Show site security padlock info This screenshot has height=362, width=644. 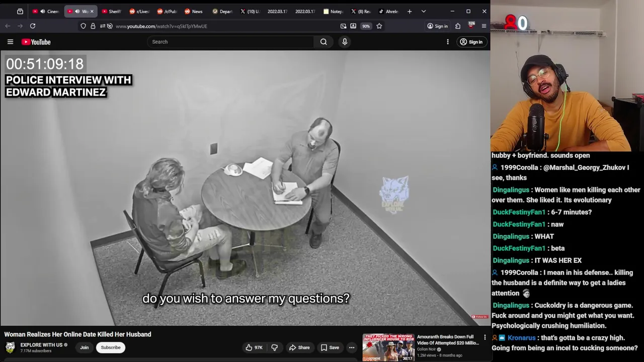[x=93, y=26]
